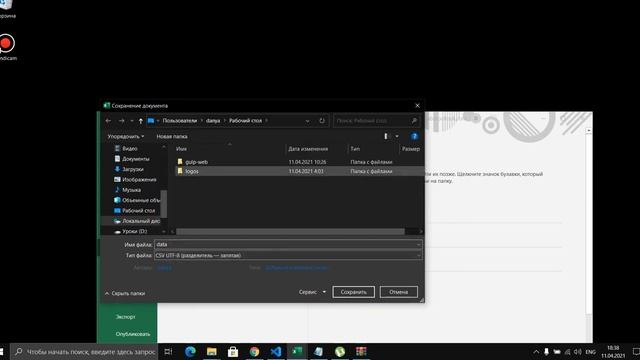Open recent locations dropdown arrow
Viewport: 640px width, 360px height.
point(131,121)
